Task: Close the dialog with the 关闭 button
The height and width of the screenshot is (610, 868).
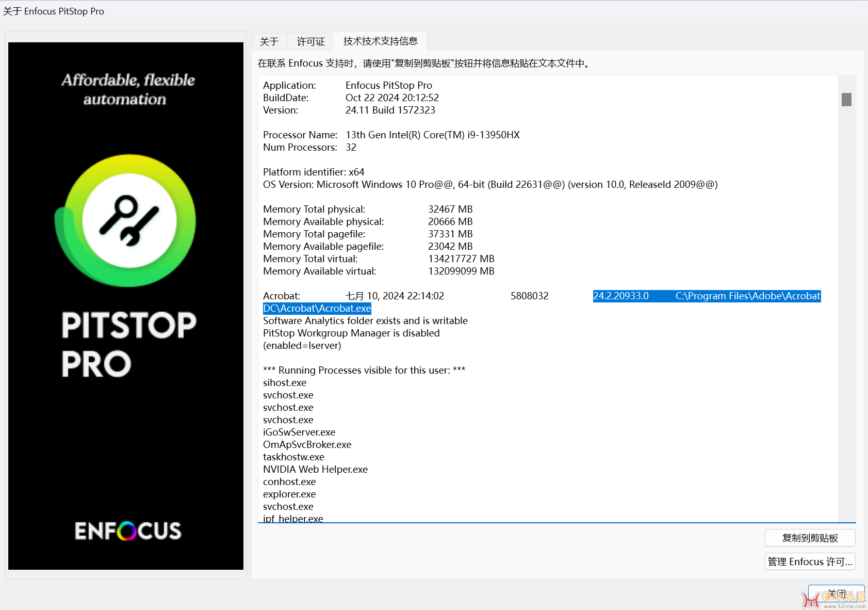Action: (836, 593)
